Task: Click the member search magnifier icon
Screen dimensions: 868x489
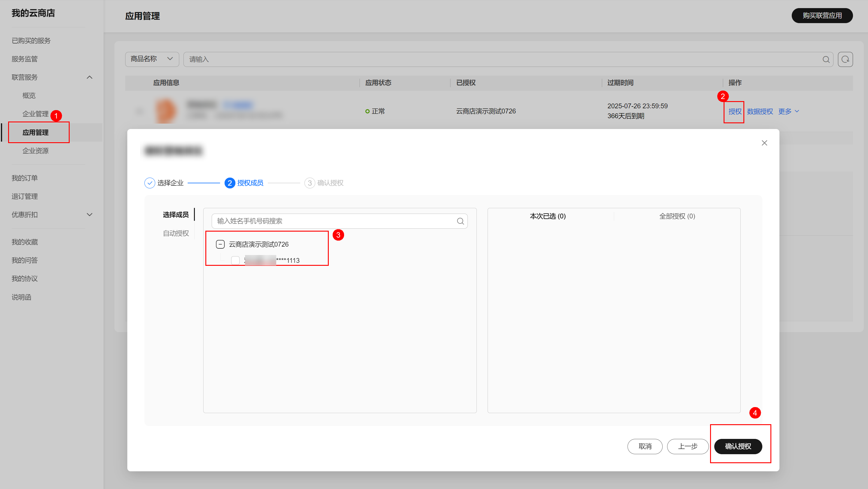Action: point(460,221)
